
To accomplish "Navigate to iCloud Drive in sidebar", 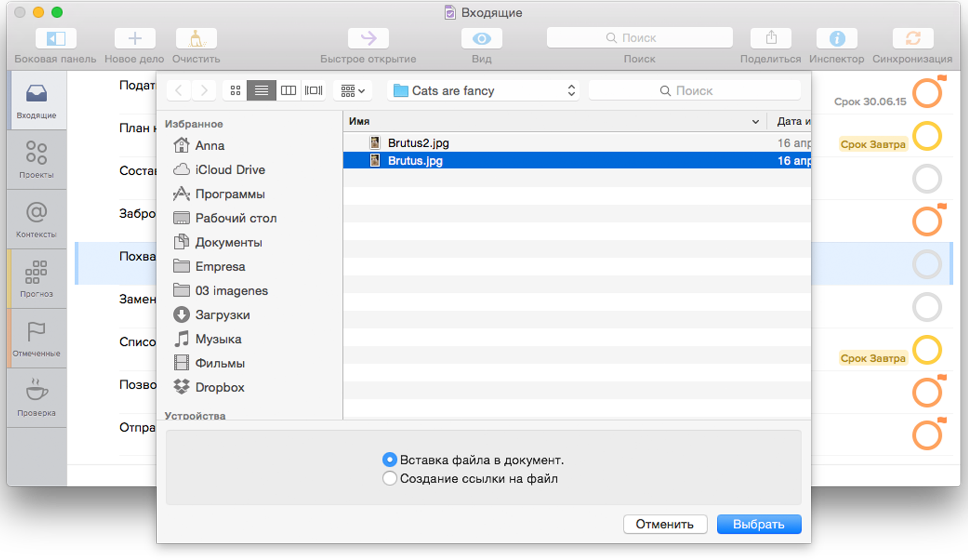I will [x=229, y=170].
